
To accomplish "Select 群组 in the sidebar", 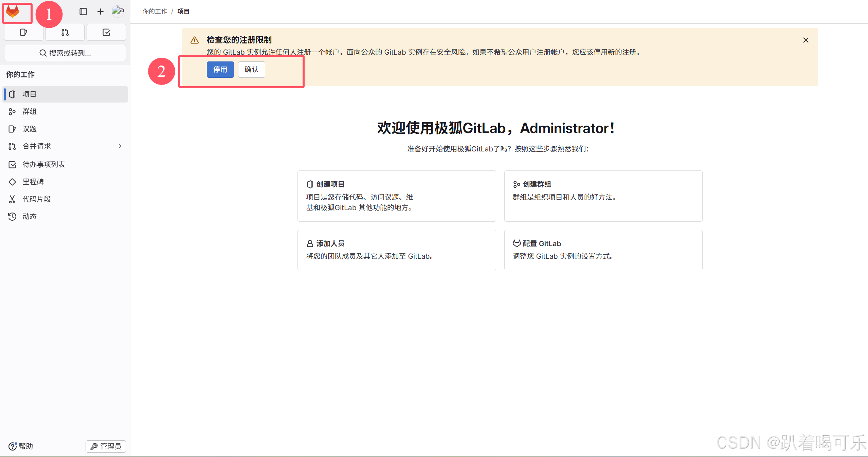I will [65, 111].
